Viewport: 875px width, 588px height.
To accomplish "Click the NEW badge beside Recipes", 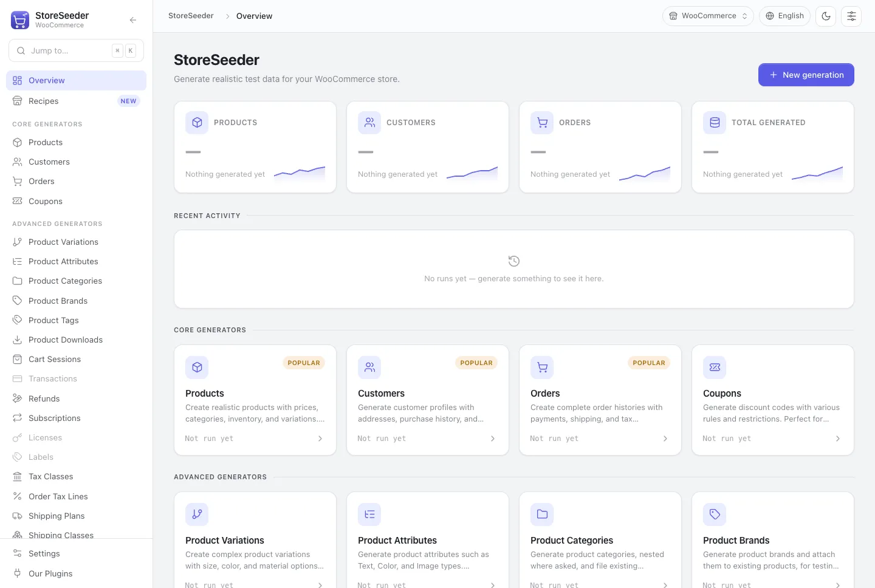I will [x=128, y=101].
